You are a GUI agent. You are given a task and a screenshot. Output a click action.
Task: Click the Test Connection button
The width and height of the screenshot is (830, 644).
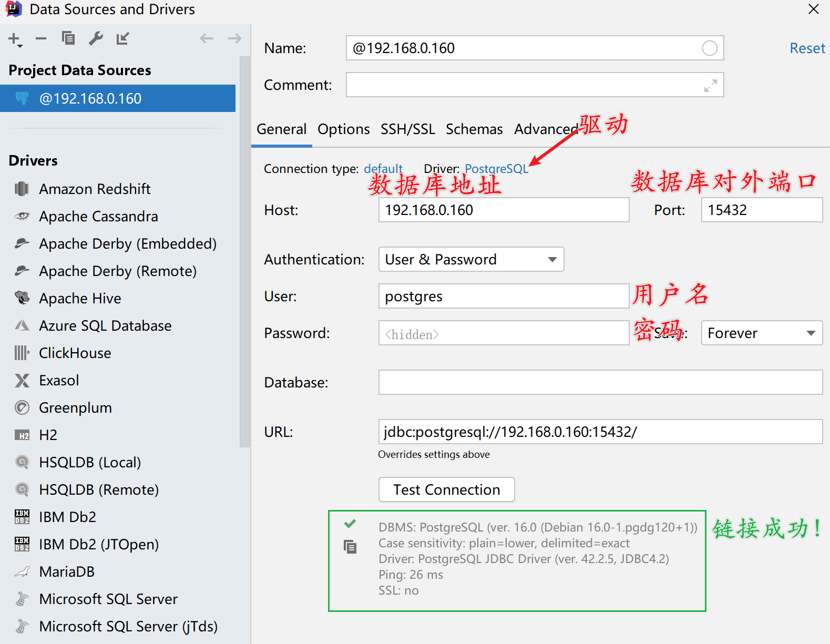click(x=447, y=489)
